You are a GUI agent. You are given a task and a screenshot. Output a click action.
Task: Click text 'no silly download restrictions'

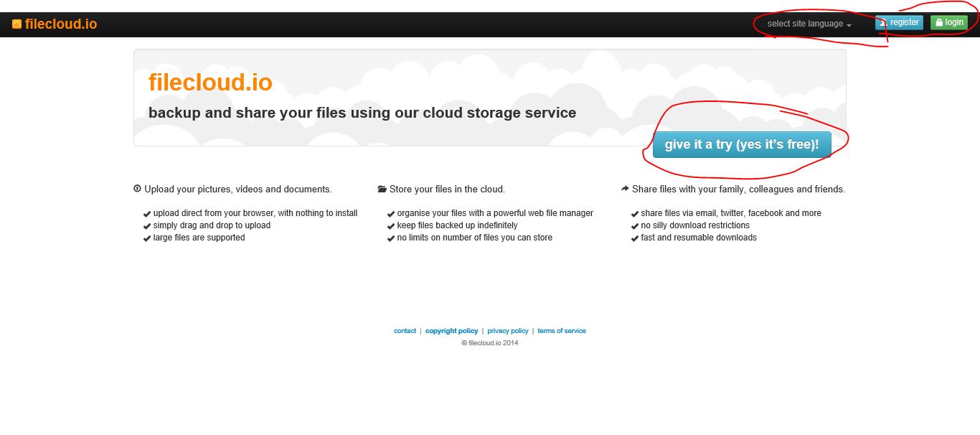click(x=695, y=225)
